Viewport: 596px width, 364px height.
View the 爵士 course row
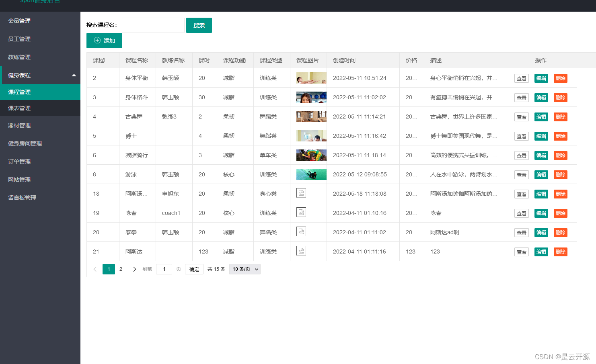[522, 136]
